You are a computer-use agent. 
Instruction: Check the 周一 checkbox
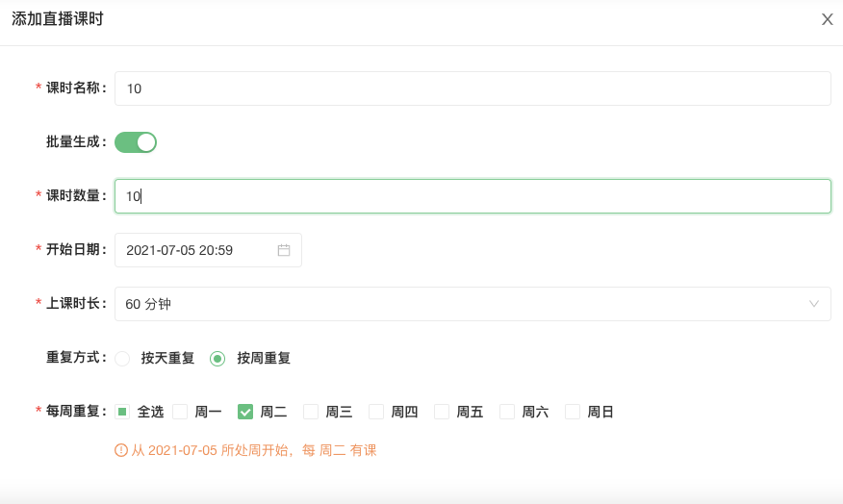pyautogui.click(x=180, y=412)
